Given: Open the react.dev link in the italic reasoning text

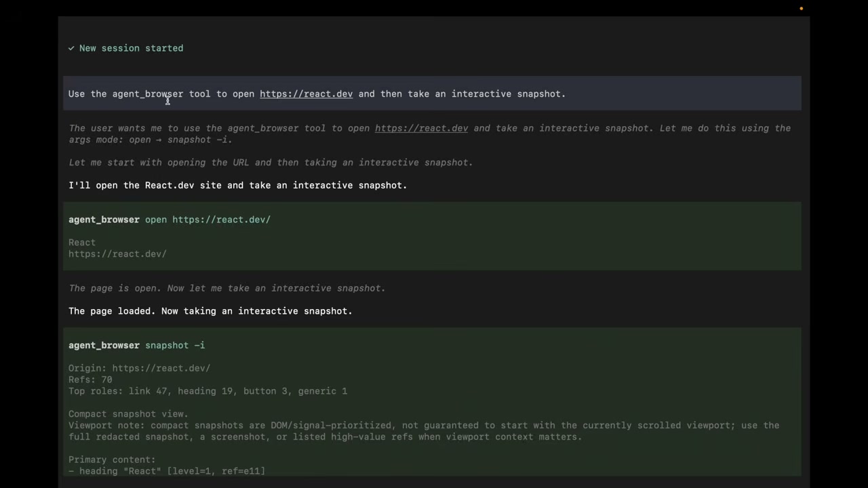Looking at the screenshot, I should 421,128.
